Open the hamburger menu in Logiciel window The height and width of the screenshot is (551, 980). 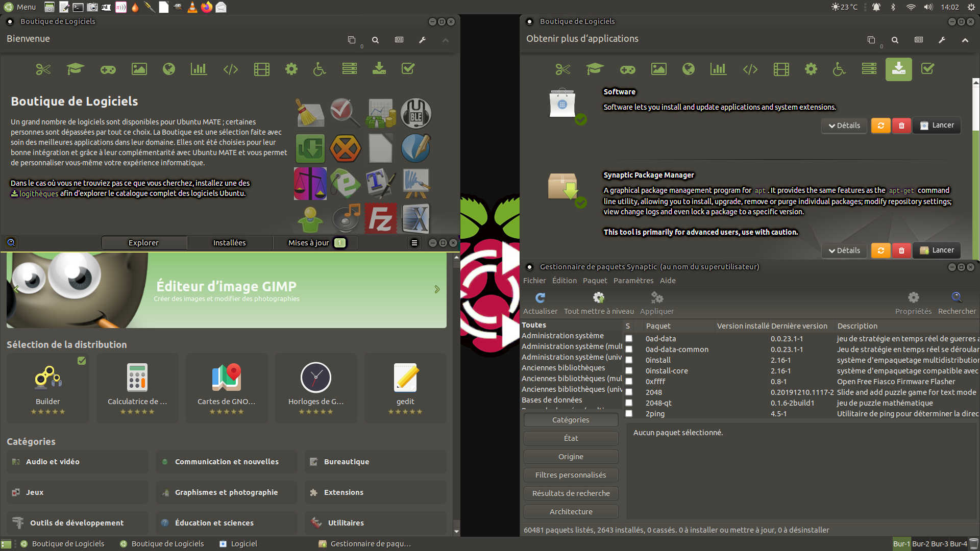[x=414, y=243]
